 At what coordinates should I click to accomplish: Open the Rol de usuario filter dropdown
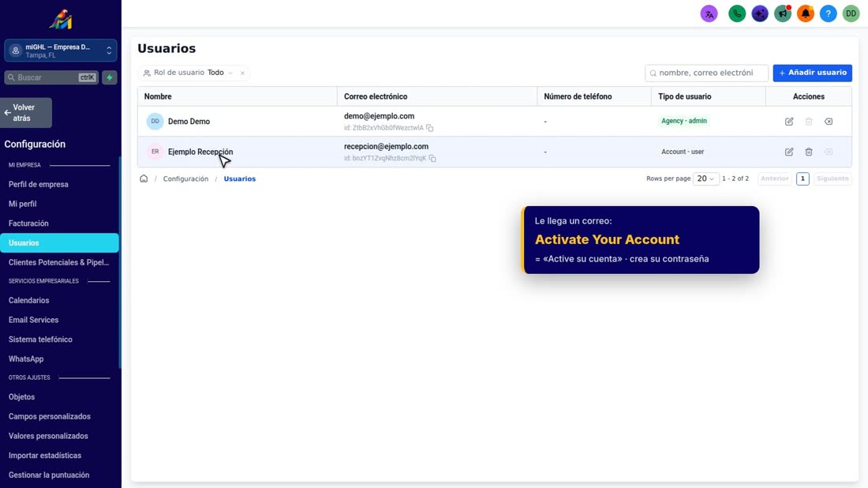point(189,73)
